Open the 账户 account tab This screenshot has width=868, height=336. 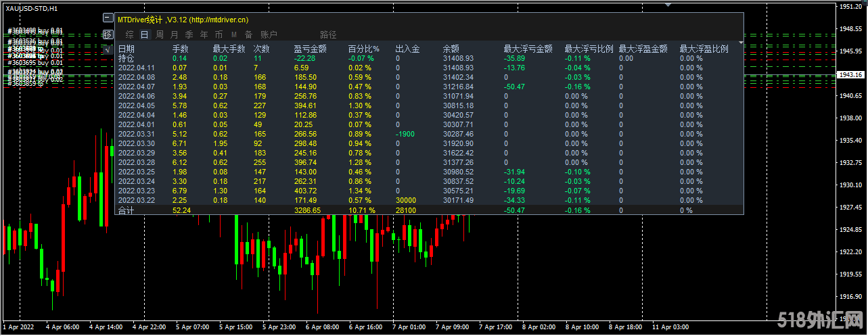click(x=269, y=34)
